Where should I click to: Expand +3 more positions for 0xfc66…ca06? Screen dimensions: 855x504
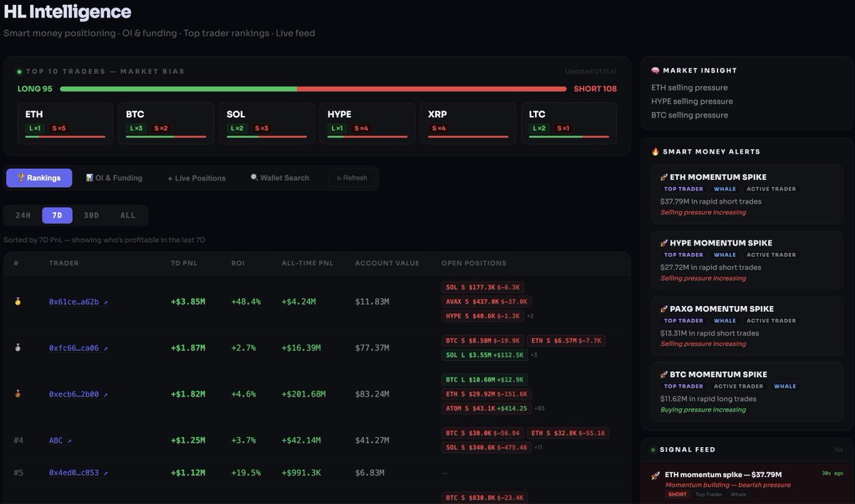pyautogui.click(x=534, y=355)
